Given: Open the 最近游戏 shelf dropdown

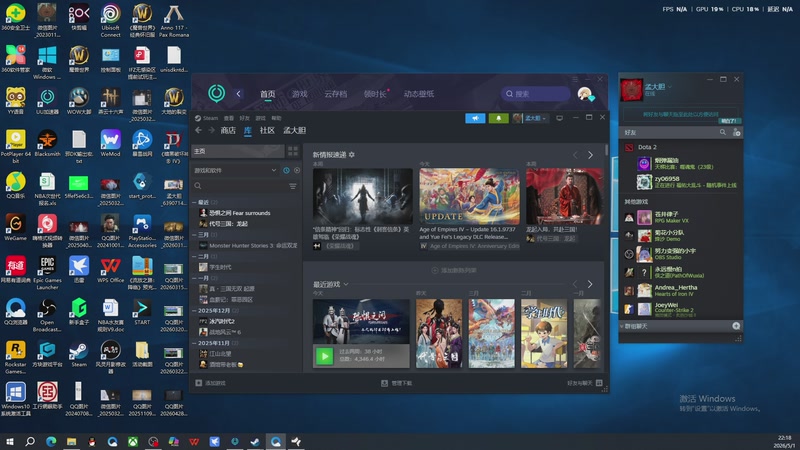Looking at the screenshot, I should [x=346, y=284].
